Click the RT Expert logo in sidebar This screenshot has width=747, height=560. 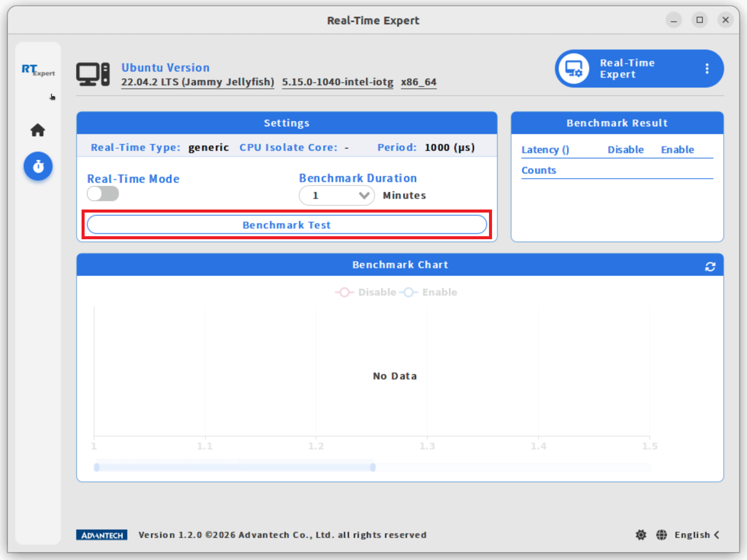38,70
